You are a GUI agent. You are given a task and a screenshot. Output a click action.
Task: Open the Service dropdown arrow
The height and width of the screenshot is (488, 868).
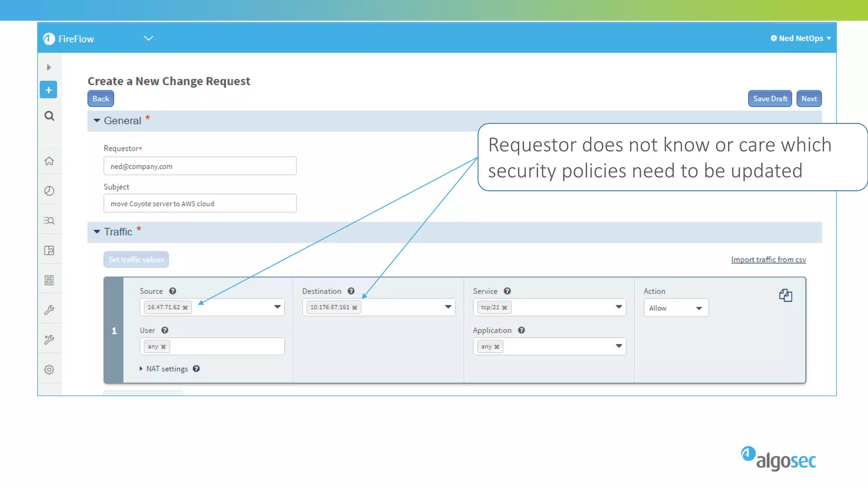click(619, 307)
